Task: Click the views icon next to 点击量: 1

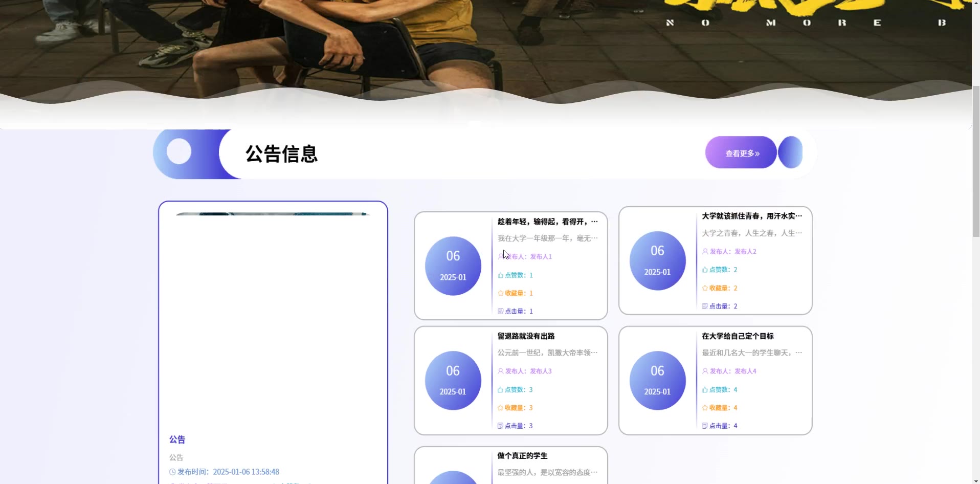Action: point(501,311)
